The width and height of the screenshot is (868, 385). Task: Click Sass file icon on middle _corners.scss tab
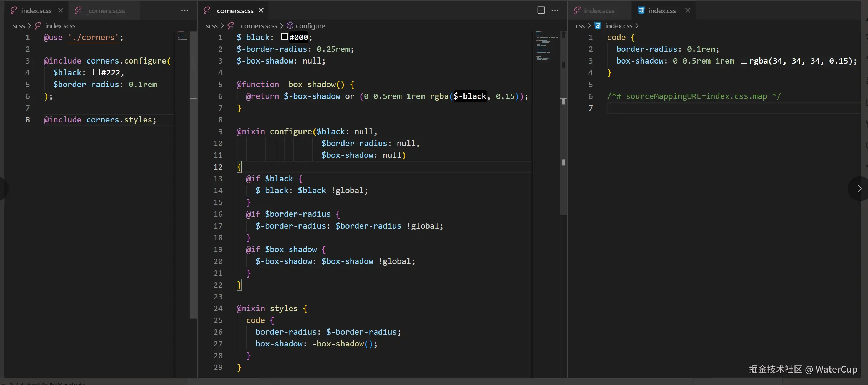tap(206, 10)
